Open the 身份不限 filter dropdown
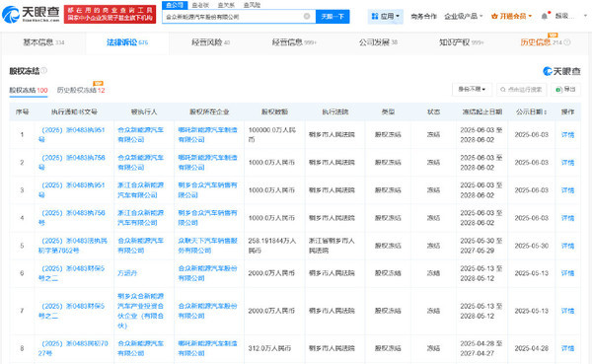The image size is (592, 364). click(x=472, y=90)
